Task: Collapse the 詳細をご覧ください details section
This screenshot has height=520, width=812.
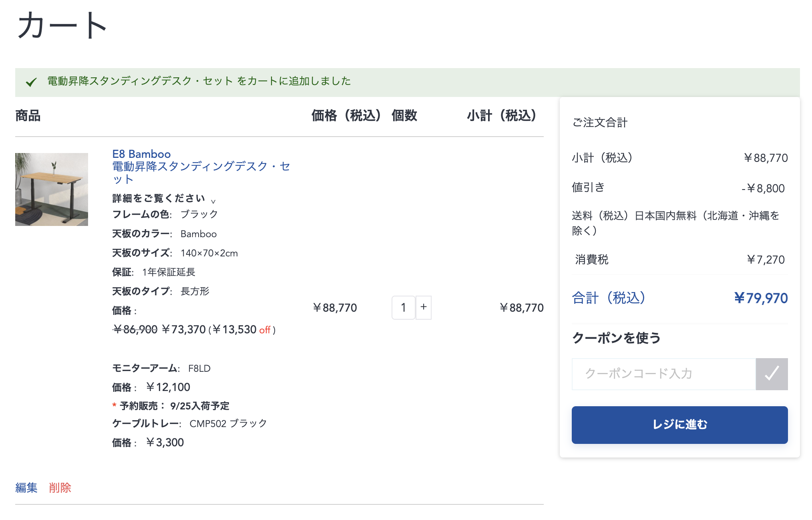Action: 159,198
